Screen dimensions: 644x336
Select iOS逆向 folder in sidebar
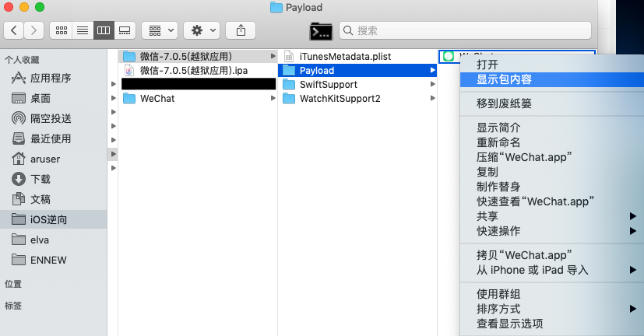click(54, 219)
